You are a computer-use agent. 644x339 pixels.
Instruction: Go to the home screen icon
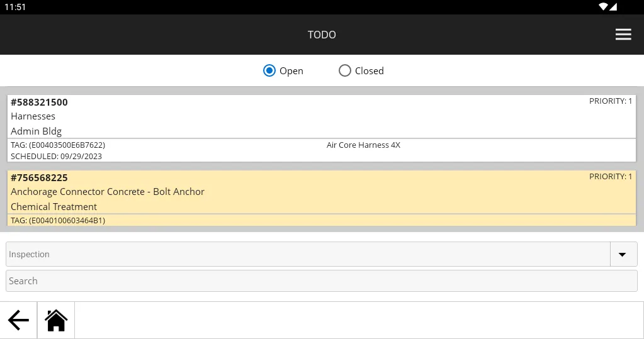56,320
